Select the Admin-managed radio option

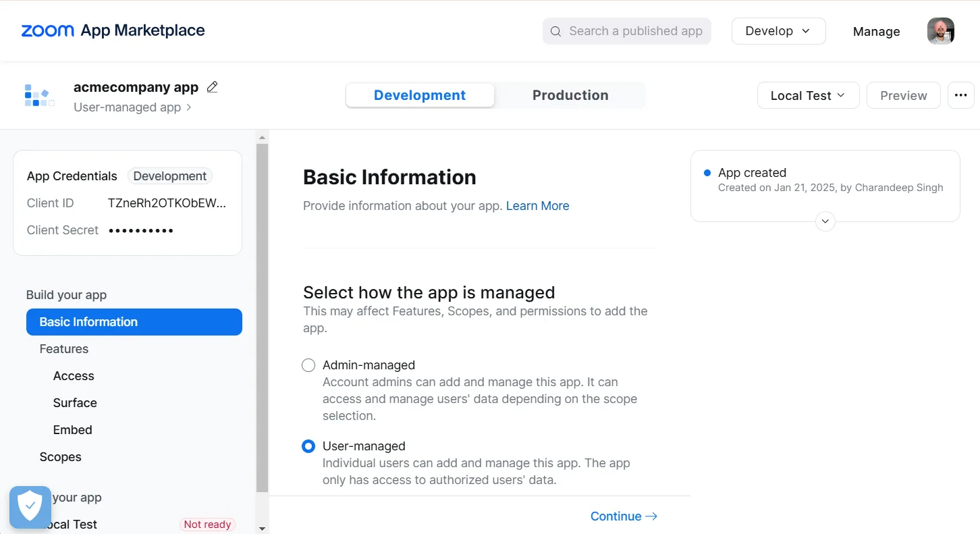(x=308, y=365)
